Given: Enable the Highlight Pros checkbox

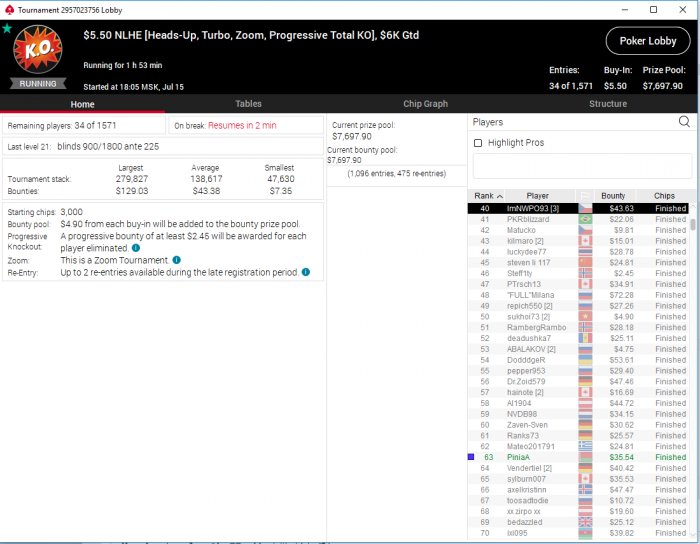Looking at the screenshot, I should [478, 143].
